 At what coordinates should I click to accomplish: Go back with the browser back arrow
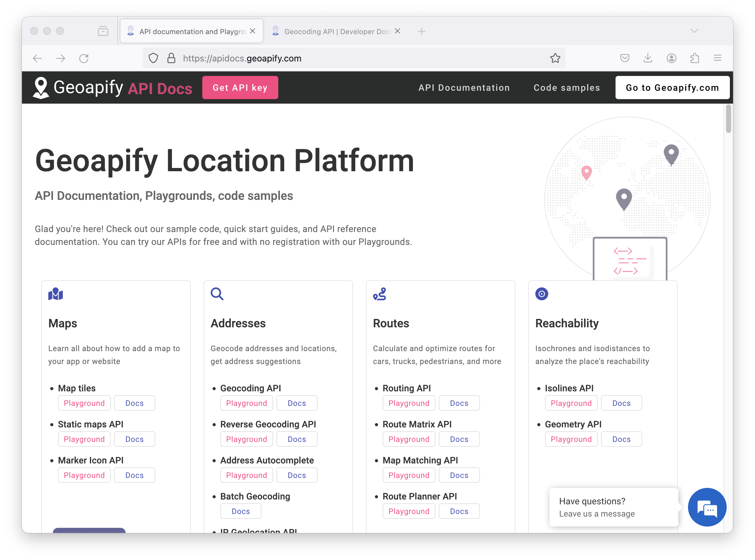[x=37, y=58]
